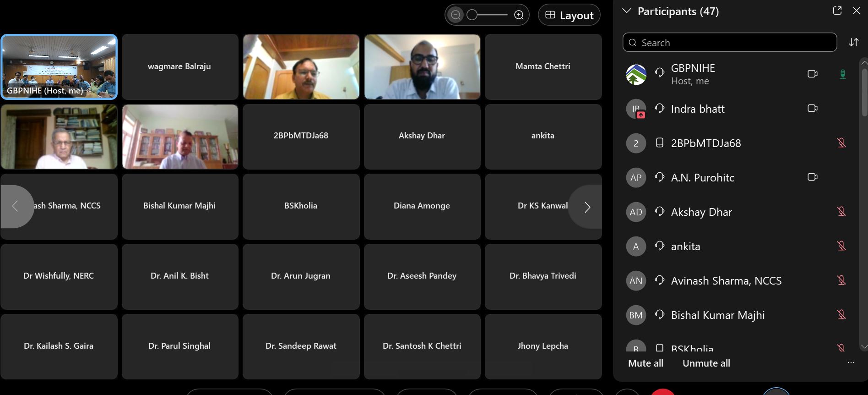Click the Unmute all button

click(x=706, y=363)
